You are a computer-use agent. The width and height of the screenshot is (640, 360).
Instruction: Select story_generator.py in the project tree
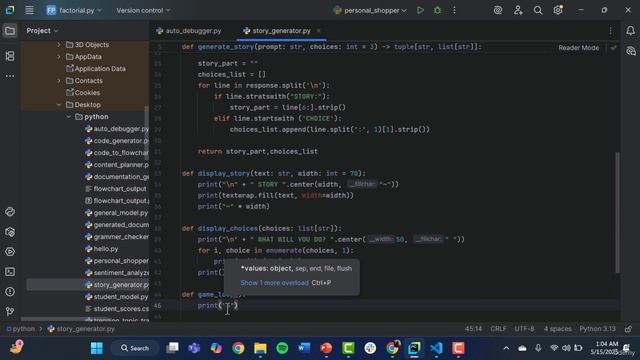pyautogui.click(x=117, y=285)
